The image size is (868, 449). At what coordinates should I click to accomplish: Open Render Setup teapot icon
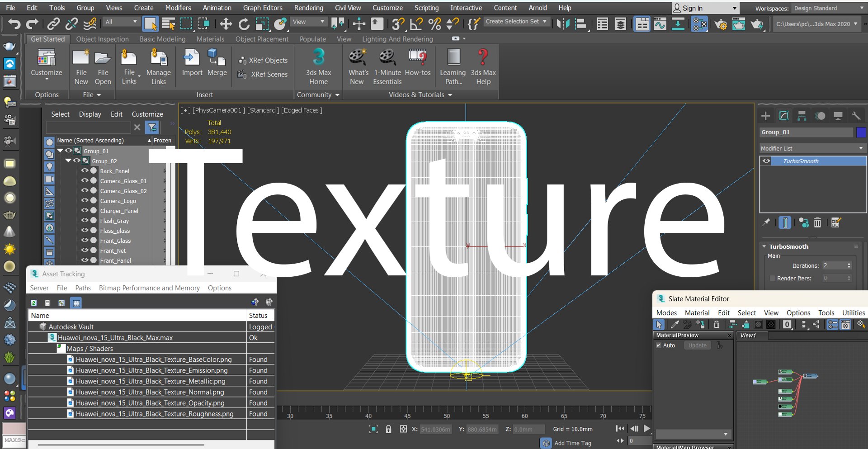721,24
